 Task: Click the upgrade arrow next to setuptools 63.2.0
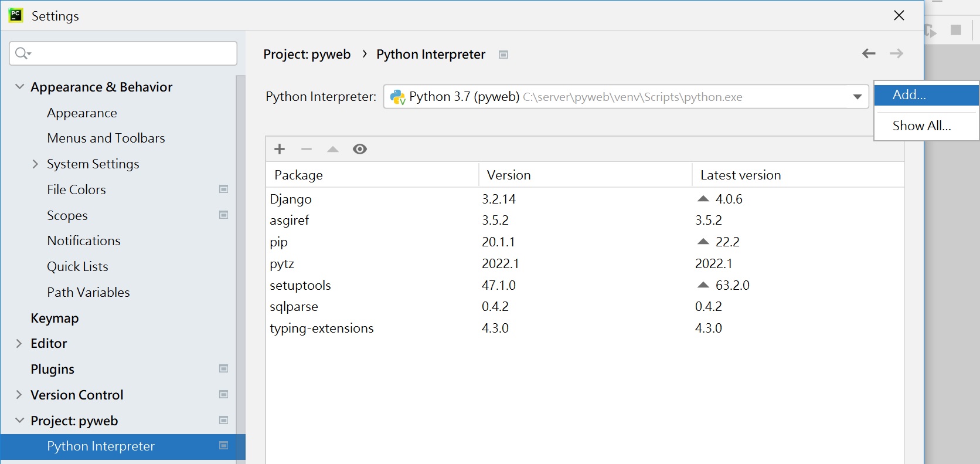click(x=703, y=285)
